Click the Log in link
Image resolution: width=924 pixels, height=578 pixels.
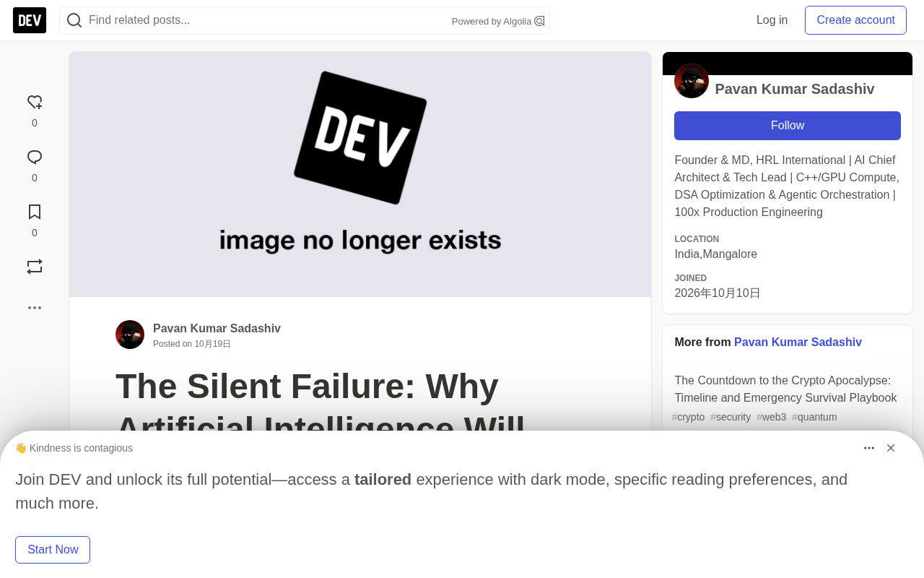(772, 20)
